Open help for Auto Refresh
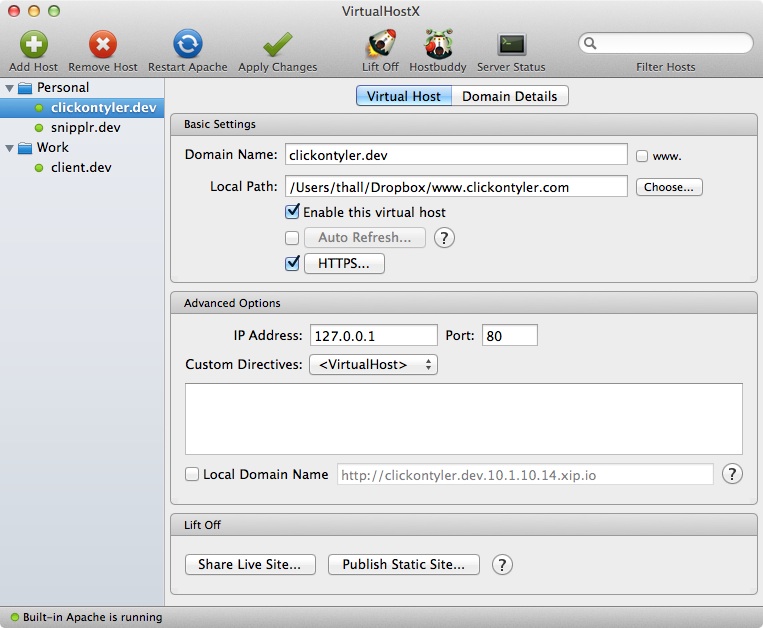 click(444, 238)
